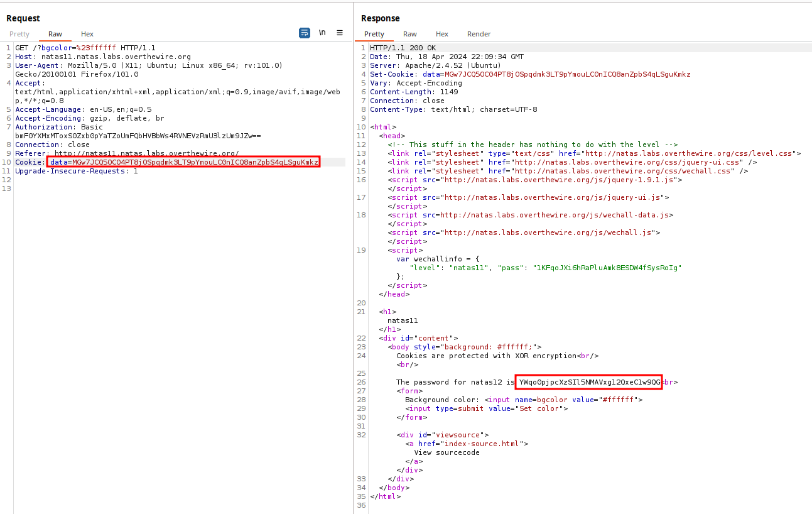Click the jquery-ui.js script line
This screenshot has height=514, width=812.
528,197
